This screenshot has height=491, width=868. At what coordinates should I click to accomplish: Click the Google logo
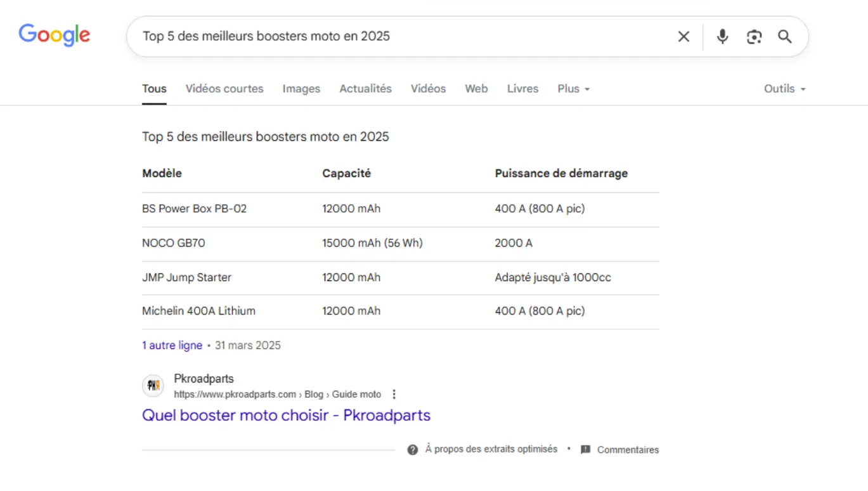point(55,36)
